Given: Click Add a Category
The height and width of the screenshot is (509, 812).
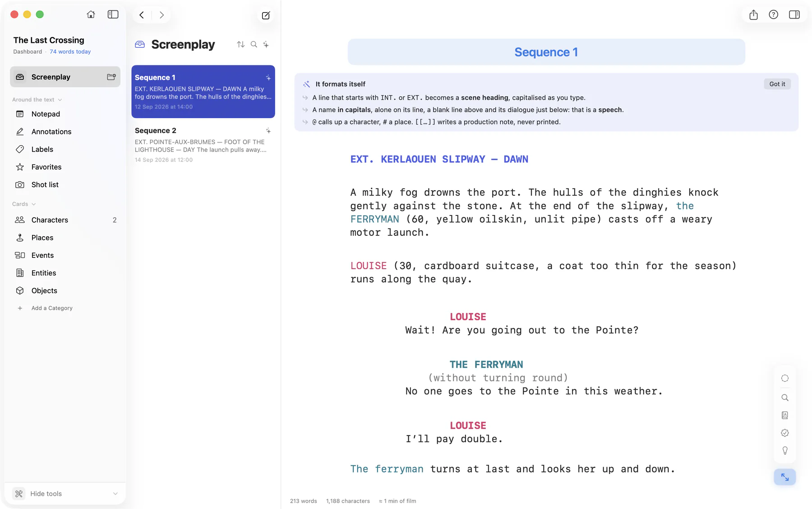Looking at the screenshot, I should coord(52,308).
